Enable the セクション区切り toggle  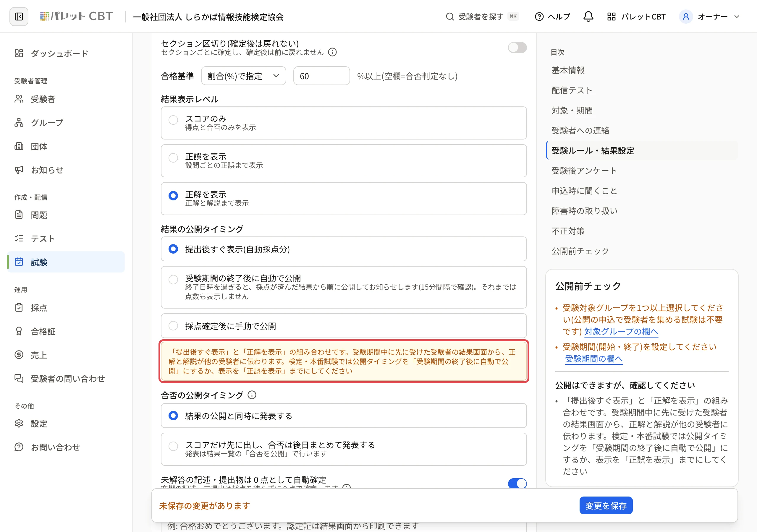point(517,48)
